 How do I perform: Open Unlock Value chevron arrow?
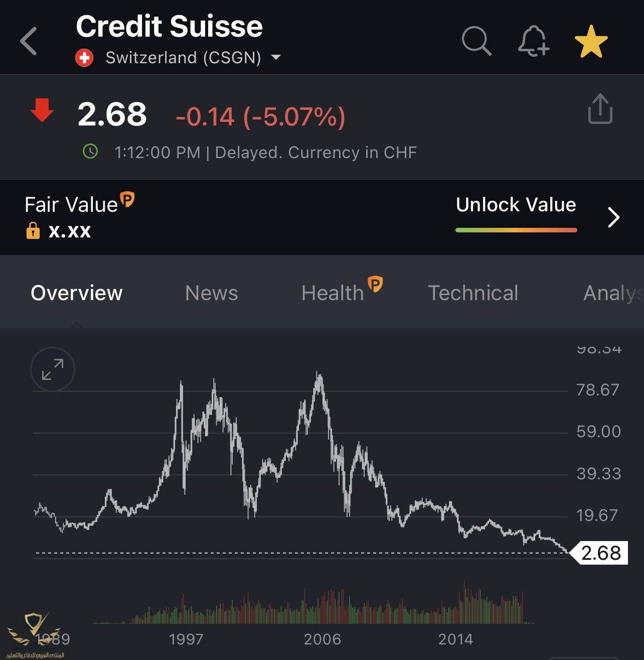coord(613,217)
